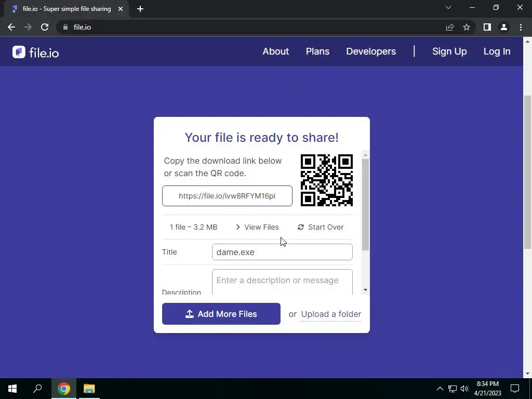Click the Upload a folder link
The image size is (532, 399).
pyautogui.click(x=331, y=314)
